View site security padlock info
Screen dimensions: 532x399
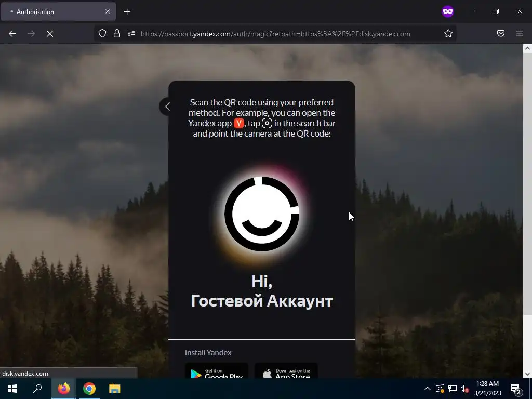click(117, 33)
